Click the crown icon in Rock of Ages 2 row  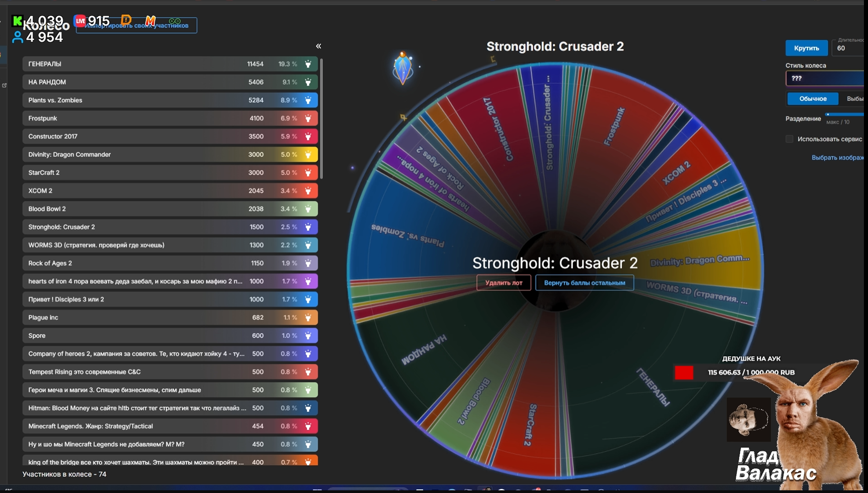(308, 263)
